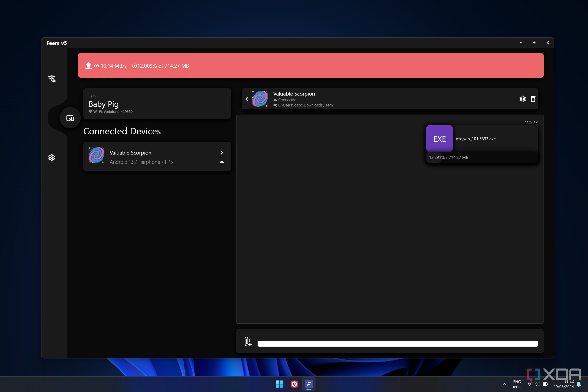The image size is (588, 392).
Task: Click the gfx_win_101.5333.exe file name
Action: [x=475, y=139]
